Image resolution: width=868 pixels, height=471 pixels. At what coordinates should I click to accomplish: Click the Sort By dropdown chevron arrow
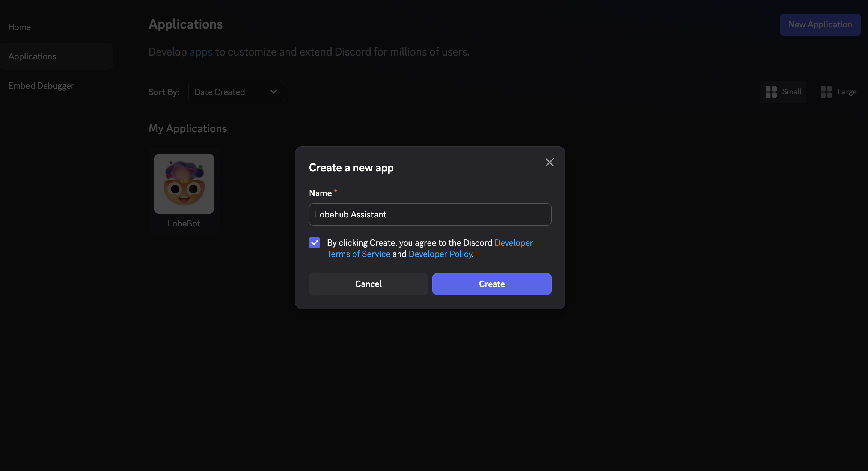point(274,92)
